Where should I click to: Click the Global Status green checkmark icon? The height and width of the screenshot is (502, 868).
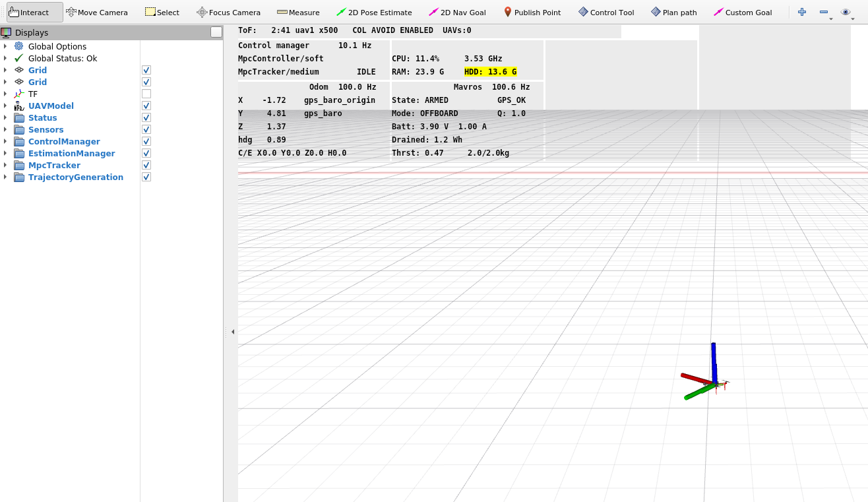(18, 58)
